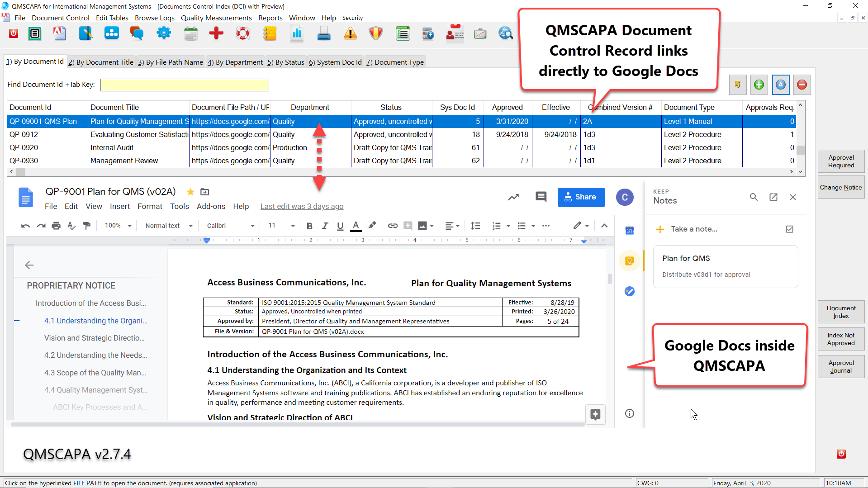
Task: Open the Quality Measurements menu
Action: pos(216,18)
